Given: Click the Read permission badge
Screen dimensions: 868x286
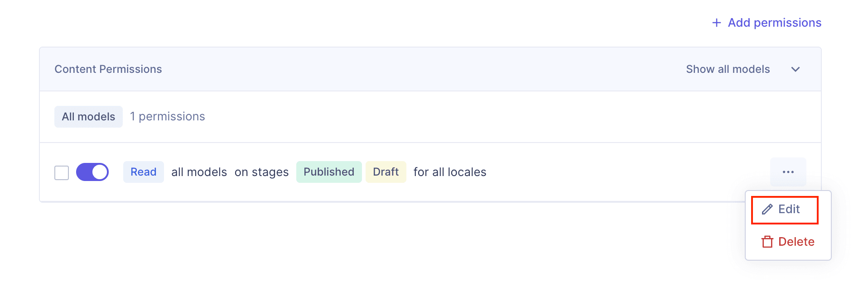Looking at the screenshot, I should click(143, 172).
